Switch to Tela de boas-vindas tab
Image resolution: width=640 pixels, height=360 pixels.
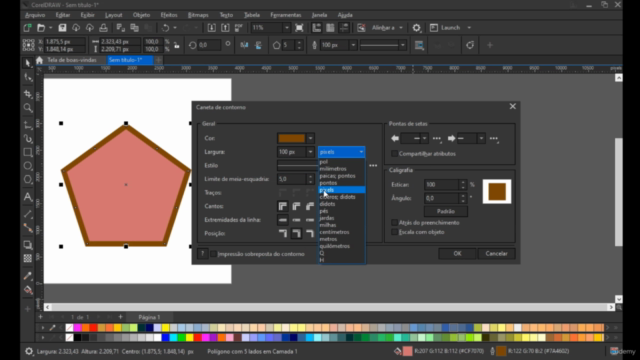click(x=71, y=60)
